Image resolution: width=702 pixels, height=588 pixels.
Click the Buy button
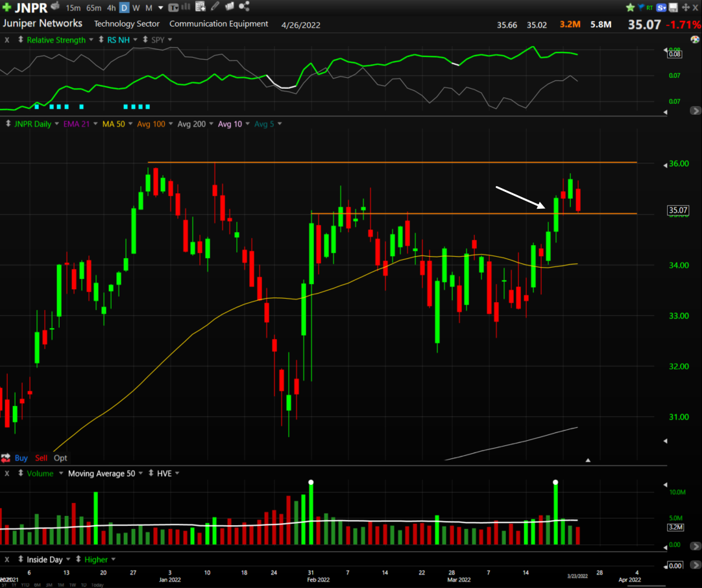(x=21, y=458)
